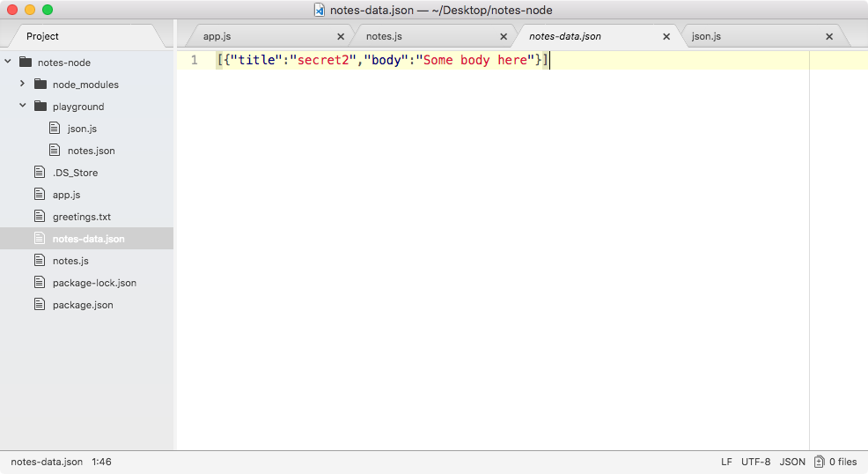Click the file icon beside notes.json
This screenshot has height=474, width=868.
click(x=55, y=150)
